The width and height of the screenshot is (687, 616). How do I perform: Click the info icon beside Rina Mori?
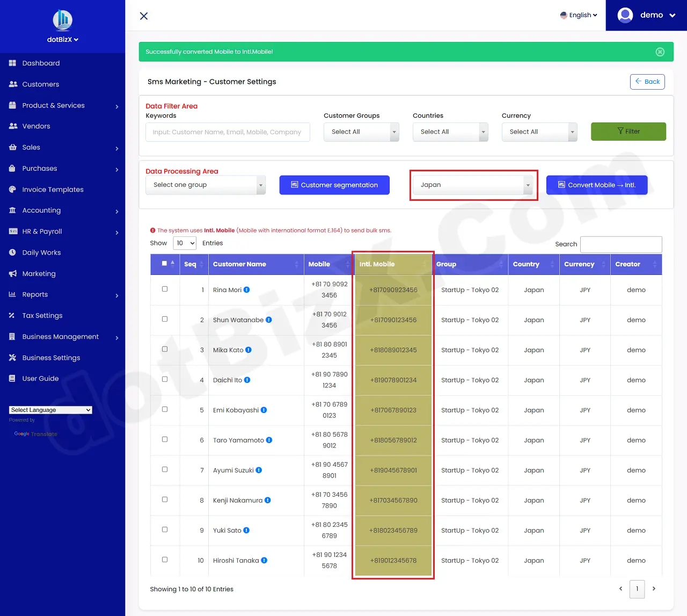pyautogui.click(x=247, y=290)
